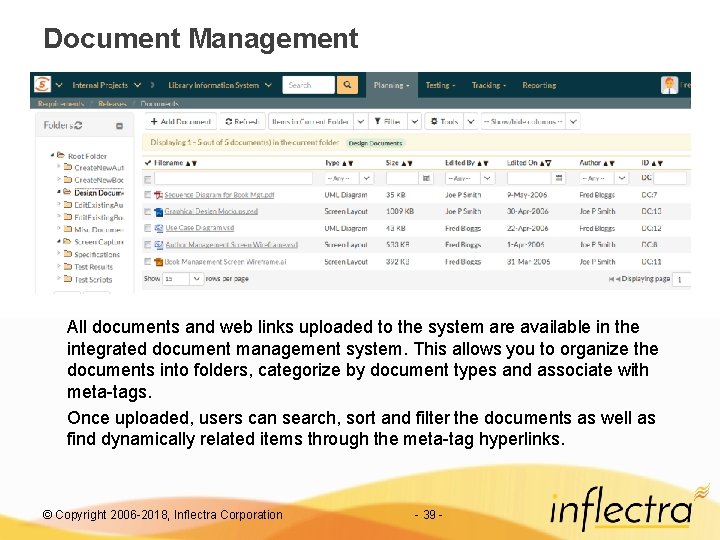Sort Size column ascending arrow
720x540 pixels.
click(404, 163)
